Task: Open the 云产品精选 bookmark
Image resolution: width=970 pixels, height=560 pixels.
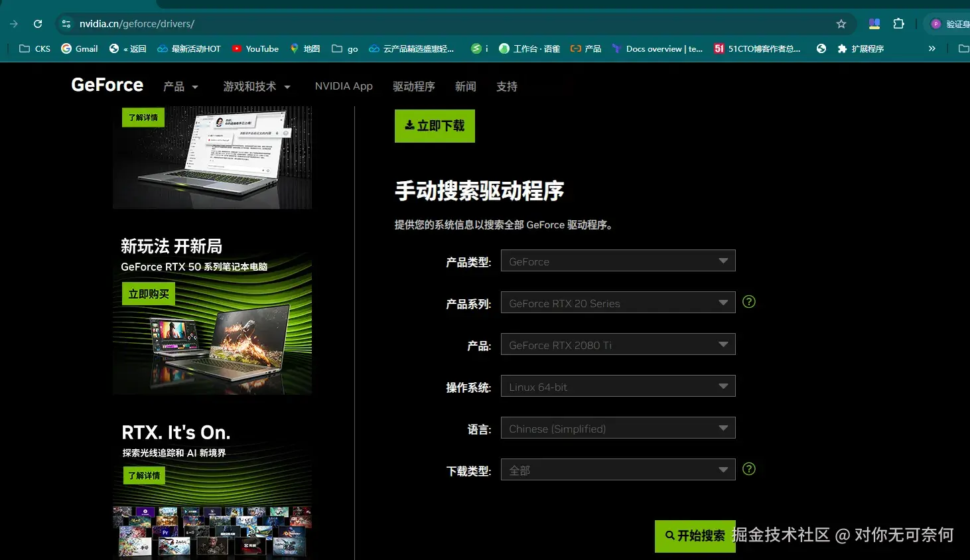Action: pyautogui.click(x=411, y=48)
